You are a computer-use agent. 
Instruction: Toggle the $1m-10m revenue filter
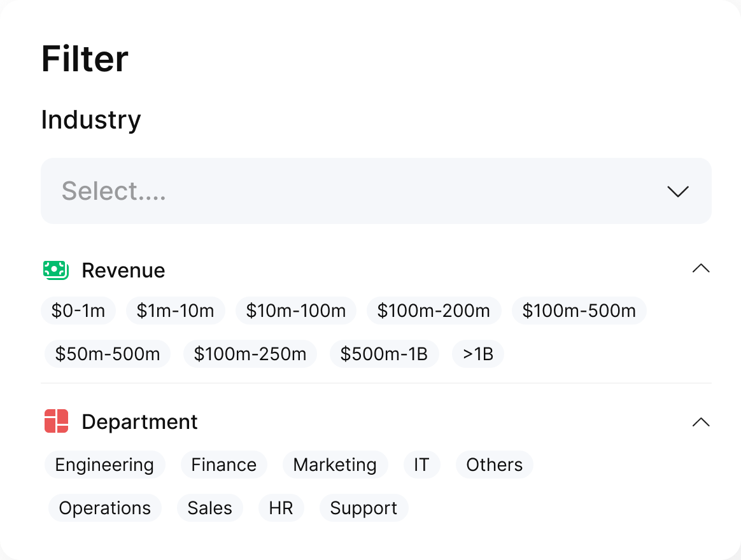click(176, 311)
